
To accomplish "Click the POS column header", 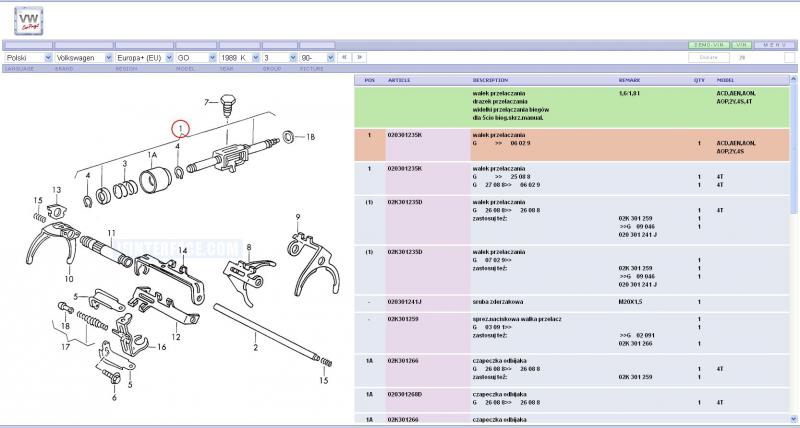I will pos(370,80).
